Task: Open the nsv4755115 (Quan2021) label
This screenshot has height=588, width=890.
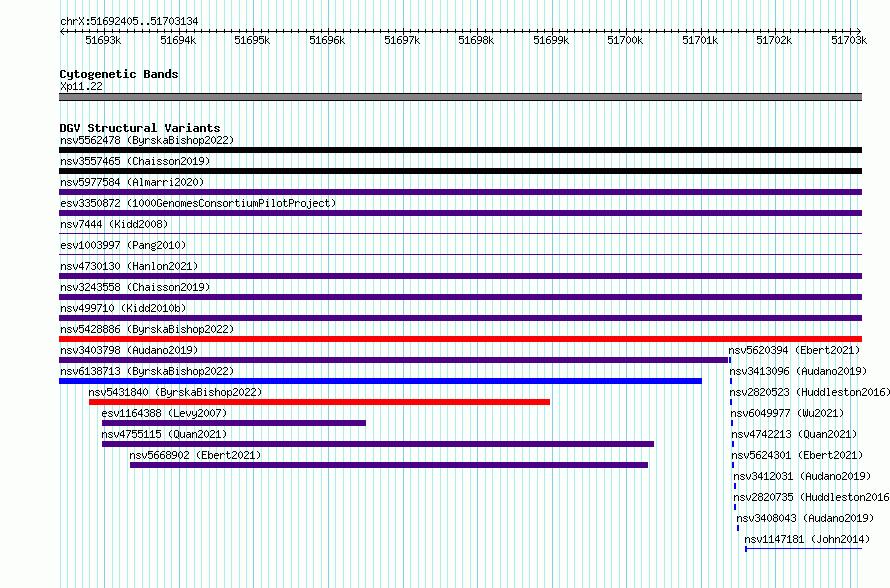Action: coord(164,434)
